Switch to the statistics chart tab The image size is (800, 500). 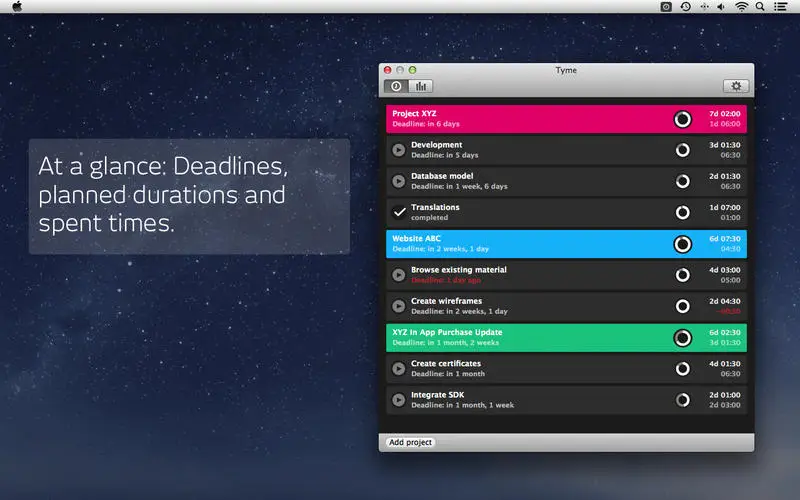point(420,86)
